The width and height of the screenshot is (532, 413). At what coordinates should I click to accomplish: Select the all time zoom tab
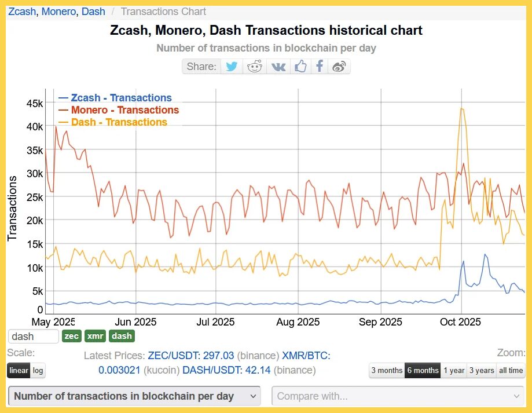coord(511,370)
